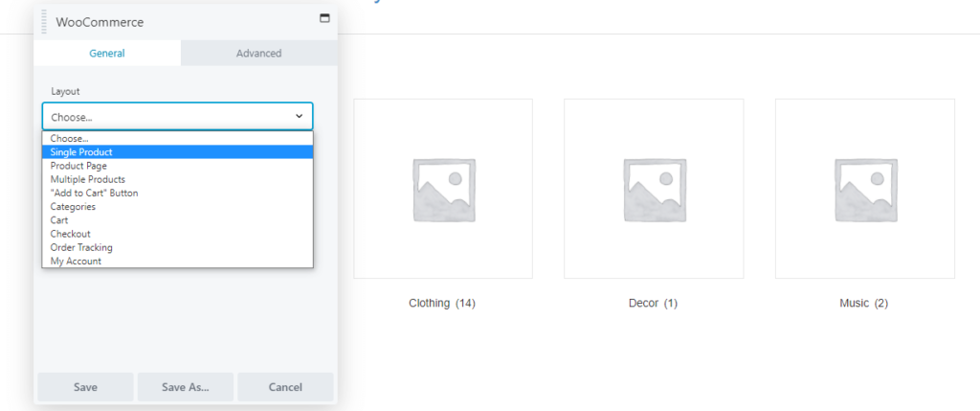This screenshot has height=411, width=980.
Task: Click the Save button
Action: (85, 387)
